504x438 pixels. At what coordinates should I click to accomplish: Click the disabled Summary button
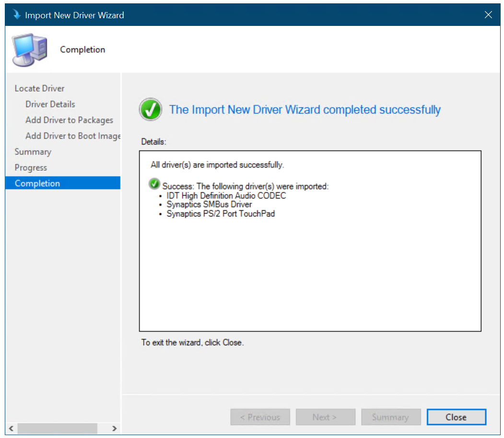[x=391, y=417]
